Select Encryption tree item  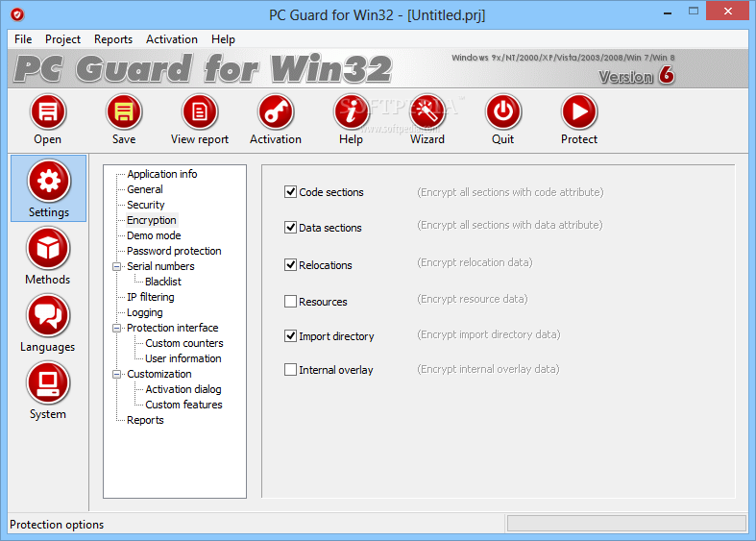tap(152, 220)
